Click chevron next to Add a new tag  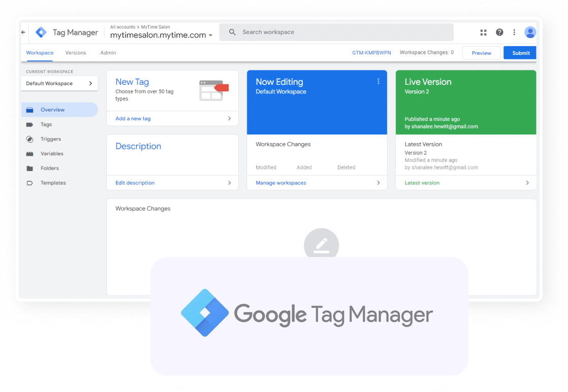click(x=229, y=118)
